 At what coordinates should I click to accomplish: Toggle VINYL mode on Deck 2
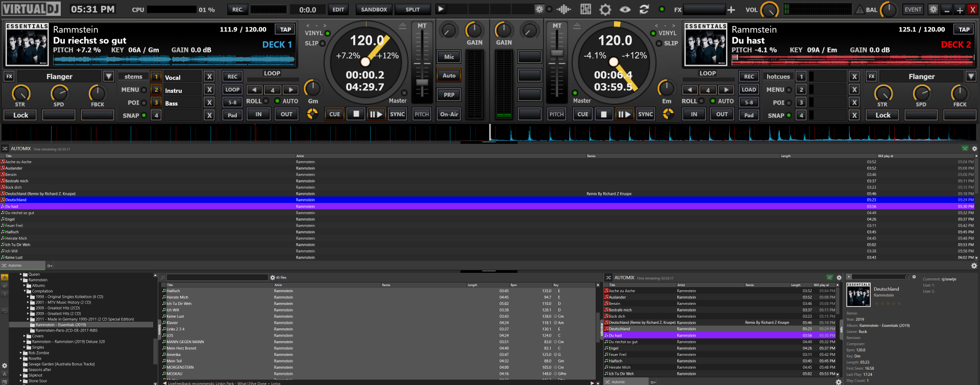click(x=653, y=33)
